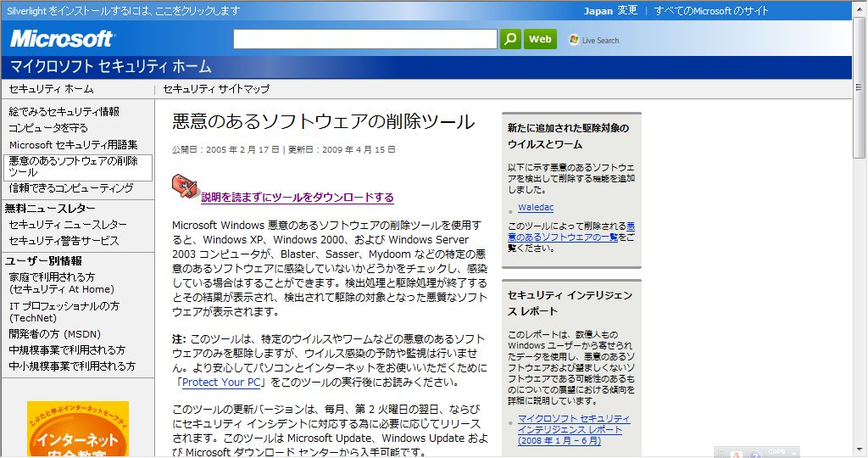This screenshot has height=458, width=868.
Task: Open コンピュータを守る in sidebar
Action: 48,128
